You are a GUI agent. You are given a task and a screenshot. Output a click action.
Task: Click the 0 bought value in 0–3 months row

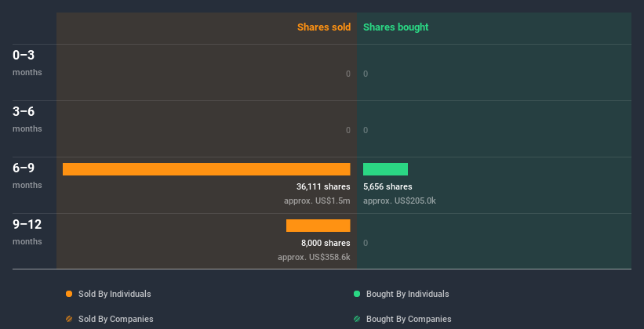pos(366,74)
